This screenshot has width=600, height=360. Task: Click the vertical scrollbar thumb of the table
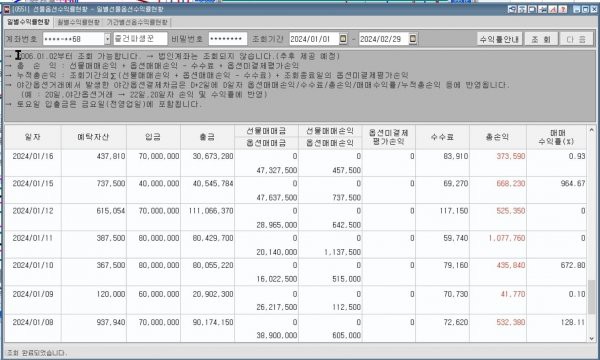click(591, 296)
